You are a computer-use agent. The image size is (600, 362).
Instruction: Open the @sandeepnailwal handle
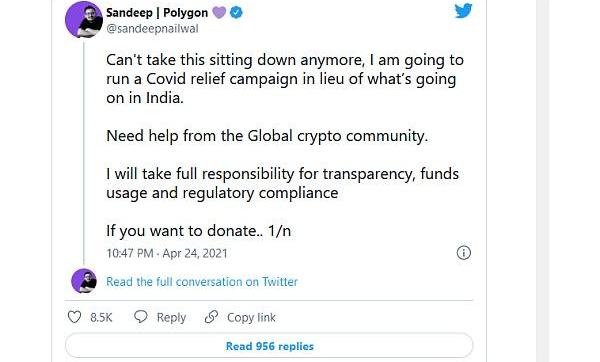(152, 29)
